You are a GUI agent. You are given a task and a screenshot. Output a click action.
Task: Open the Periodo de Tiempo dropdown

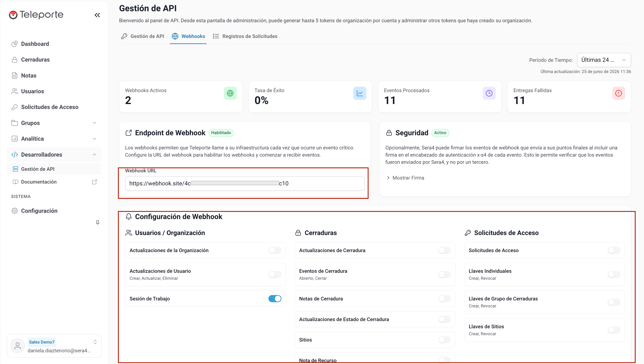click(x=603, y=60)
